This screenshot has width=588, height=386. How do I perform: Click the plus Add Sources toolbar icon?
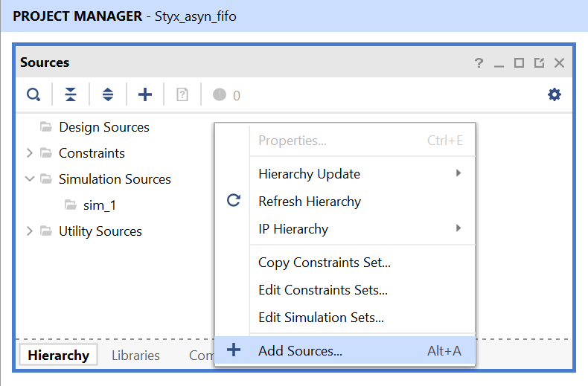(x=145, y=94)
